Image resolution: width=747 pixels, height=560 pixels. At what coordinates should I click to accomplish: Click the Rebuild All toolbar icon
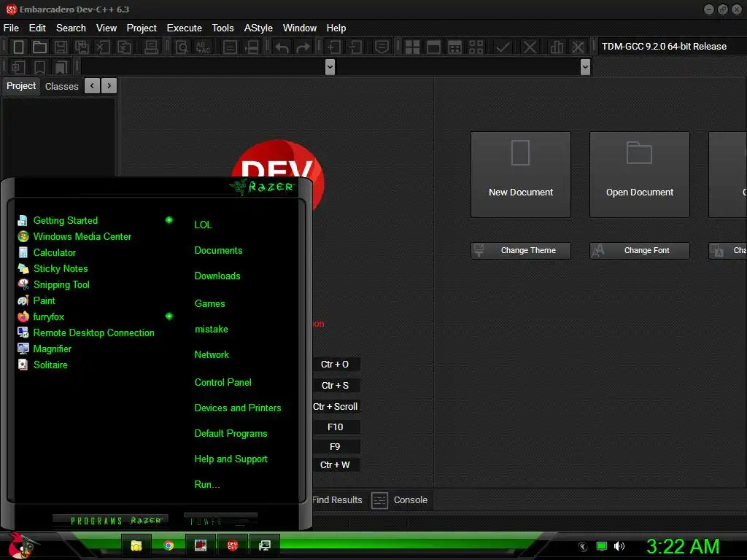click(476, 47)
